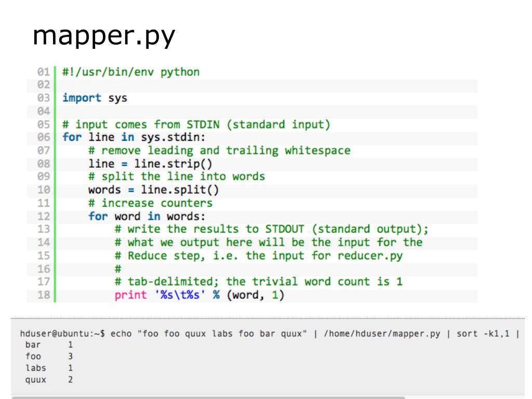
Task: Select the 'foo 3' output row
Action: pyautogui.click(x=49, y=356)
